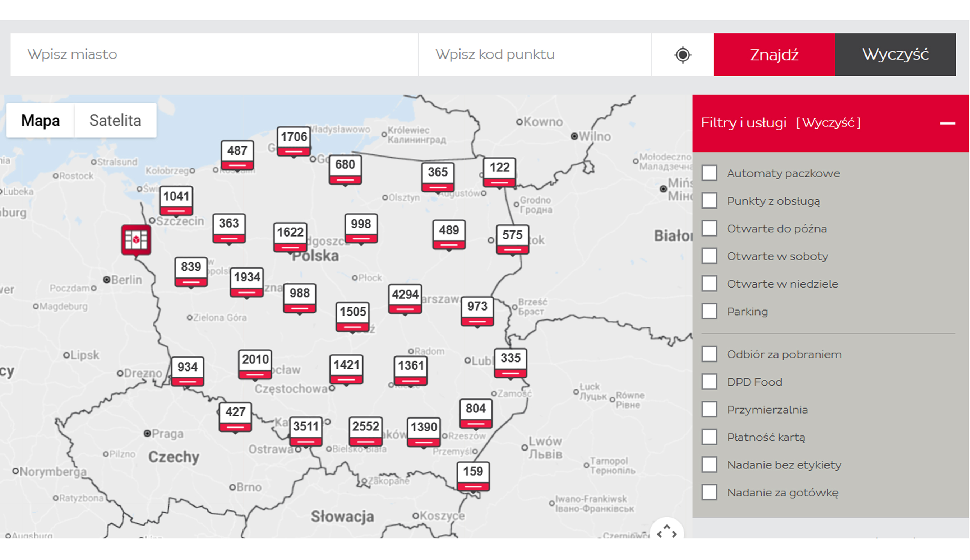The width and height of the screenshot is (970, 560).
Task: Enable the DPD Food checkbox
Action: click(709, 382)
